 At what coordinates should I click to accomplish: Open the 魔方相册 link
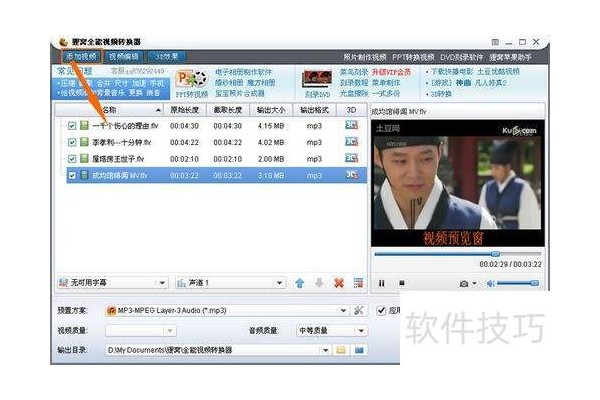(x=261, y=83)
